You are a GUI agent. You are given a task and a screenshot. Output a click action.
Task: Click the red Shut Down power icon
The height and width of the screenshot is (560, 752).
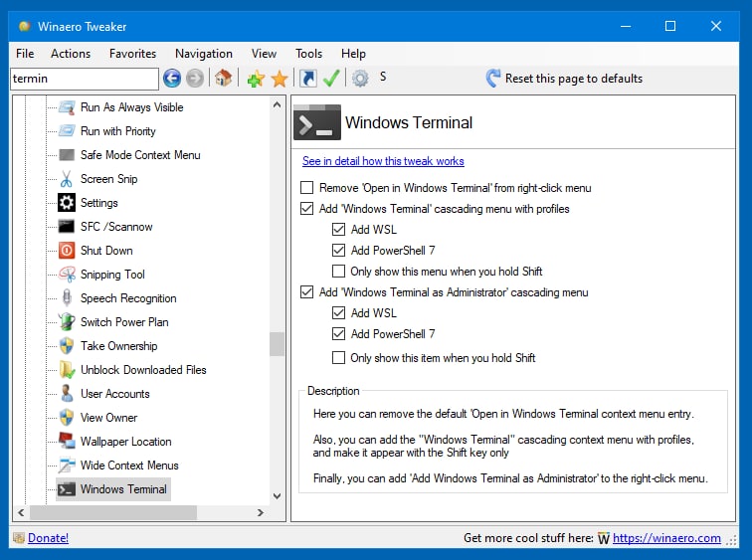coord(67,251)
